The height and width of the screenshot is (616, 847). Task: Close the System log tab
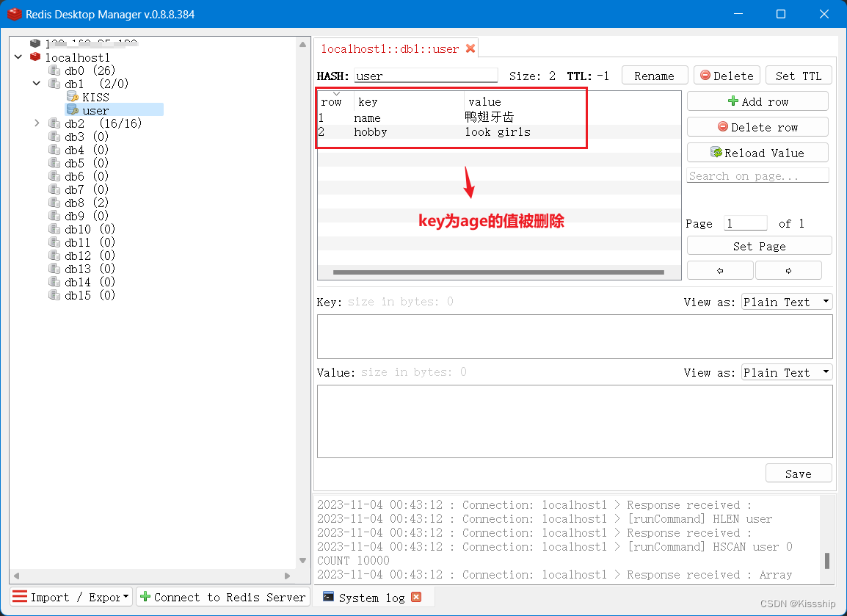(x=416, y=597)
